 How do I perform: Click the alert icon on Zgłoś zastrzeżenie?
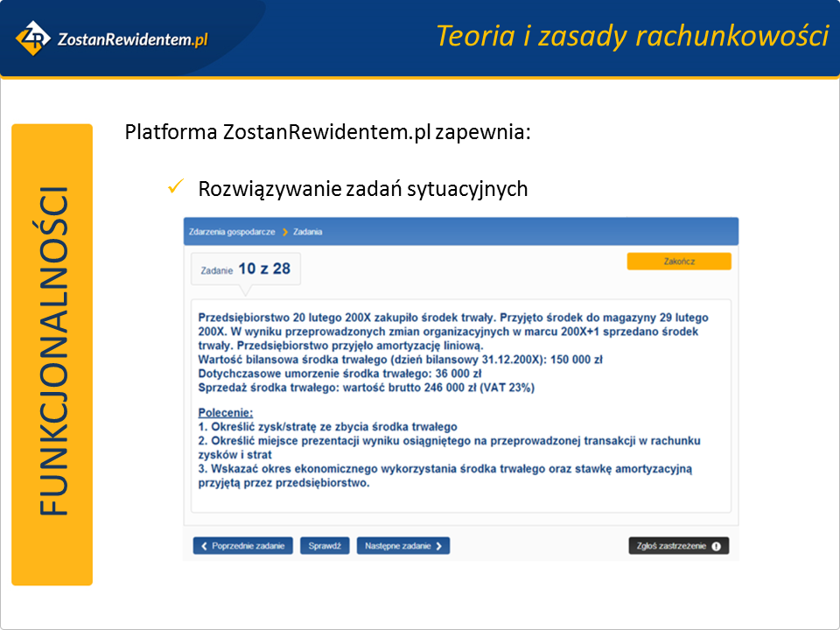pos(716,546)
